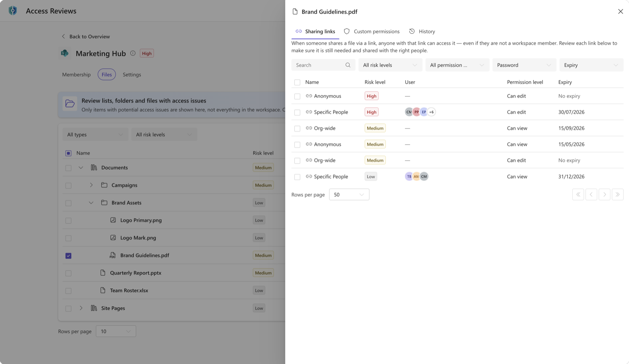This screenshot has height=364, width=629.
Task: Click the Logo Mark.png image icon
Action: click(x=113, y=238)
